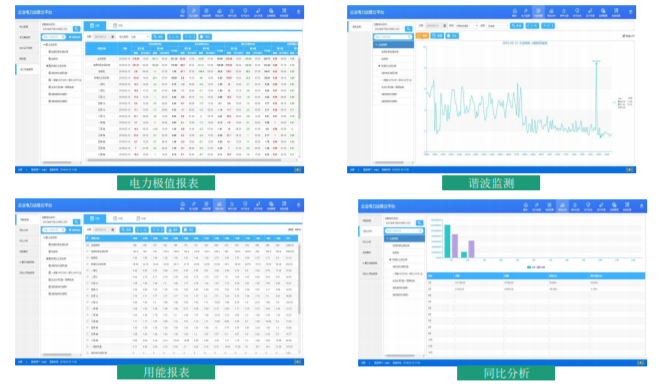The width and height of the screenshot is (663, 386).
Task: Switch to the second report tab in 电力极值报表
Action: [118, 25]
